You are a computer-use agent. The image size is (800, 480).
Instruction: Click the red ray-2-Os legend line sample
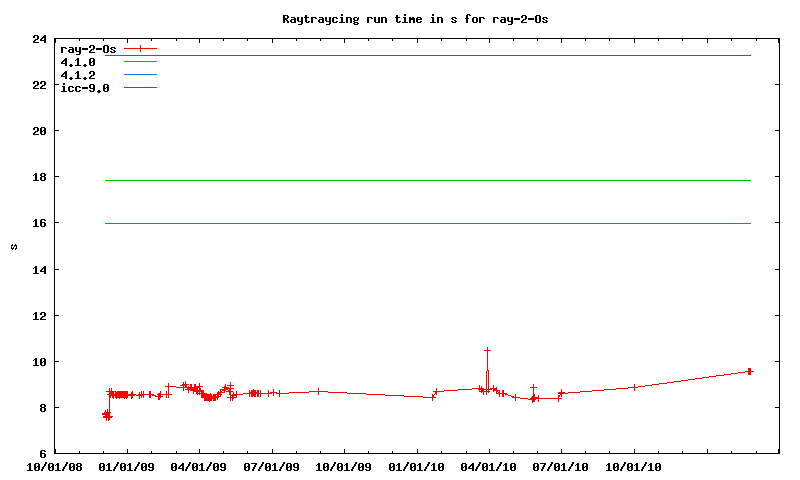pos(141,48)
